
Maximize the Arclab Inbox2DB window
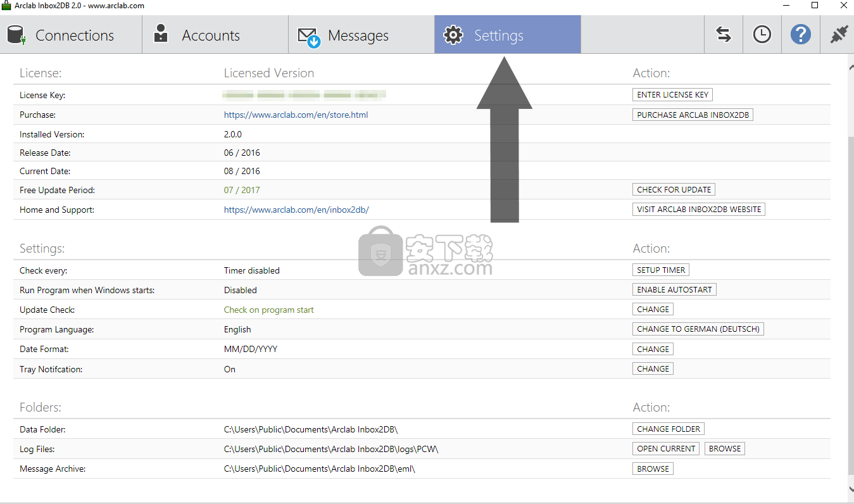815,5
